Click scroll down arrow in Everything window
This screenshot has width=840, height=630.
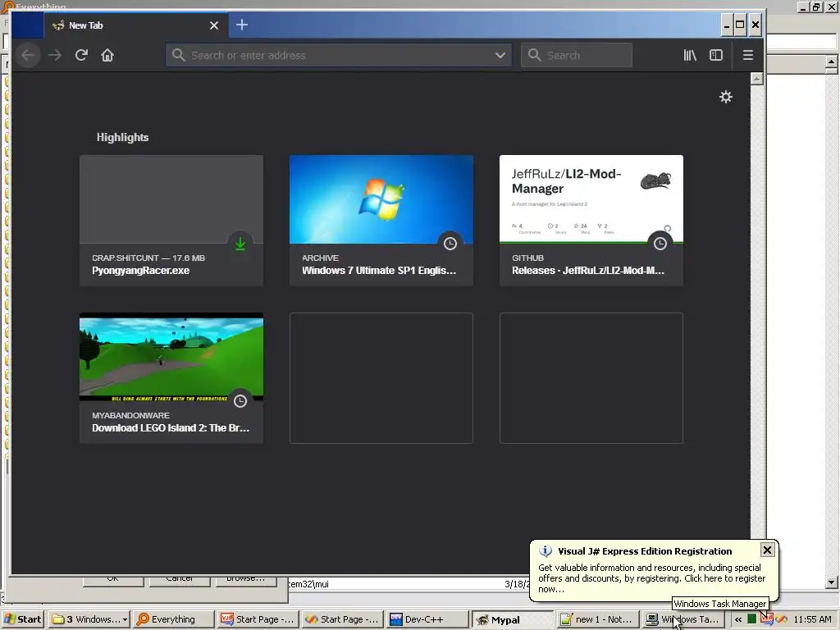tap(832, 582)
